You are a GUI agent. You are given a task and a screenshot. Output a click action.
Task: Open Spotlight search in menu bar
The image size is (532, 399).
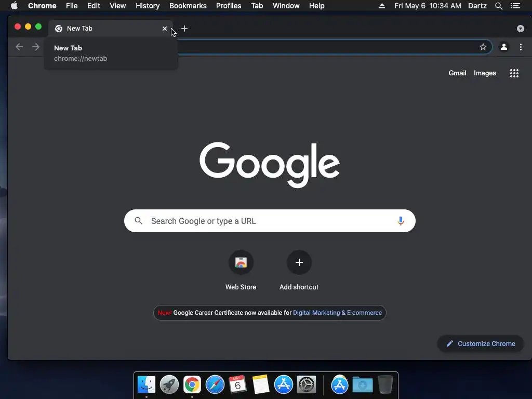tap(498, 6)
